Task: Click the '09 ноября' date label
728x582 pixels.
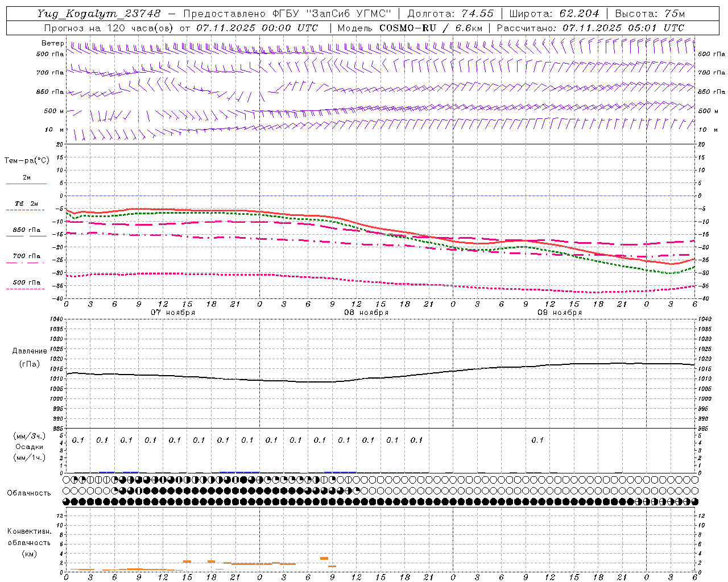Action: click(x=560, y=313)
